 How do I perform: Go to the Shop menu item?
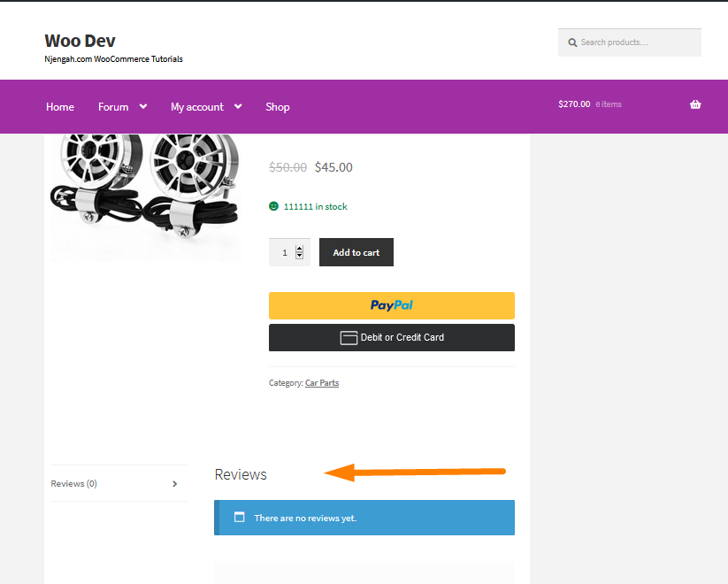coord(278,107)
